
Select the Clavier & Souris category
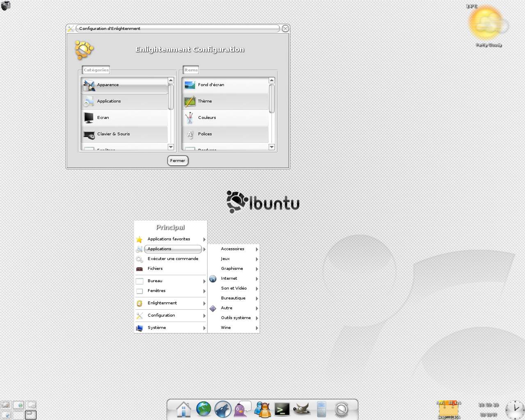pos(125,134)
